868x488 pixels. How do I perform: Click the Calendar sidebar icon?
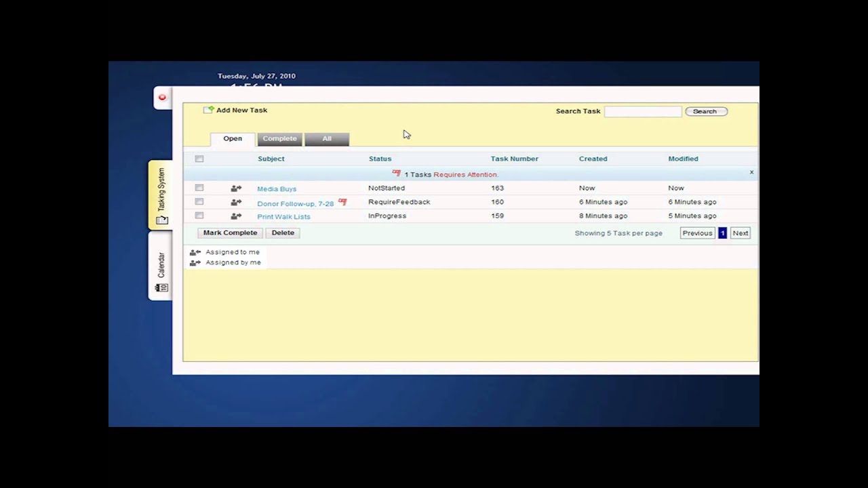pyautogui.click(x=161, y=287)
